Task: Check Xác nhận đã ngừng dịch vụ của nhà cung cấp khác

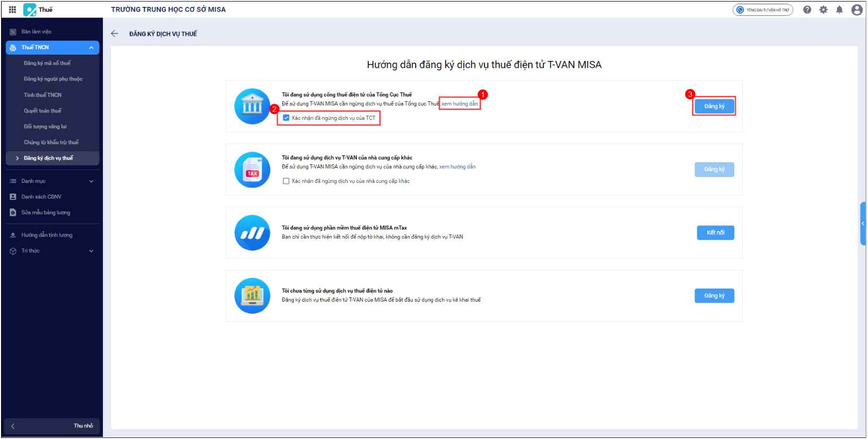Action: pyautogui.click(x=286, y=181)
